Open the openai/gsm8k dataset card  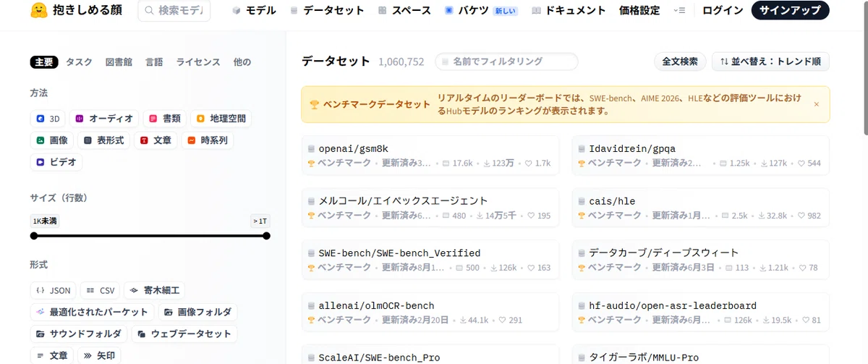point(430,155)
